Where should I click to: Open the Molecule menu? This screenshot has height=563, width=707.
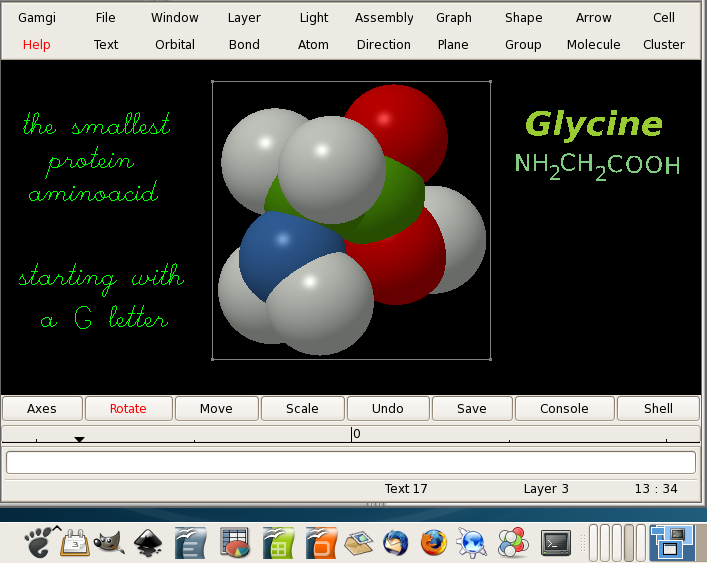click(x=593, y=45)
